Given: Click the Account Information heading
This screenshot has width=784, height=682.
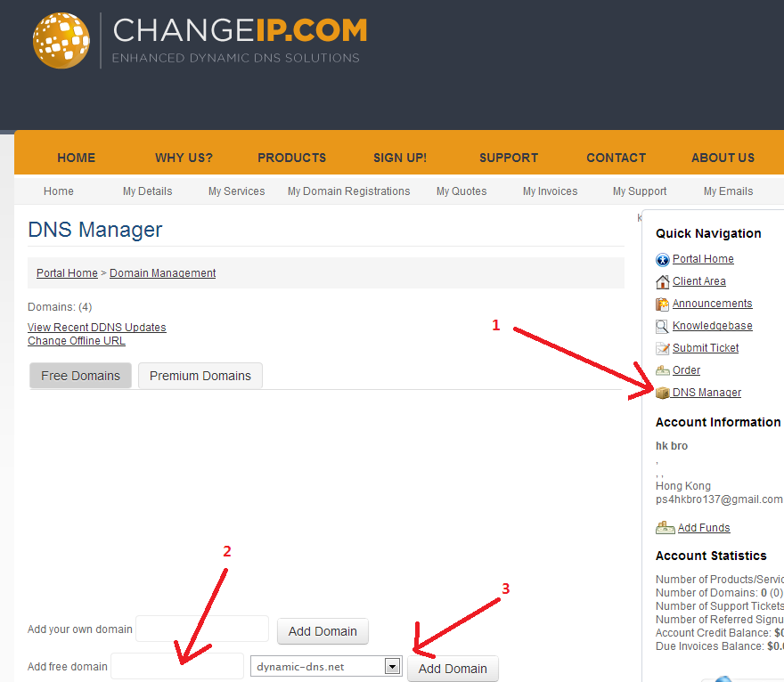Looking at the screenshot, I should pos(718,422).
